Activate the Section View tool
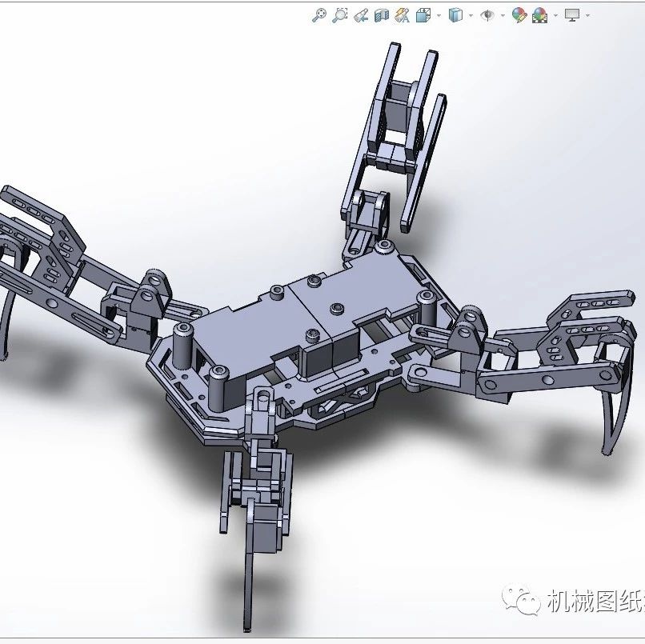The height and width of the screenshot is (644, 645). [382, 15]
